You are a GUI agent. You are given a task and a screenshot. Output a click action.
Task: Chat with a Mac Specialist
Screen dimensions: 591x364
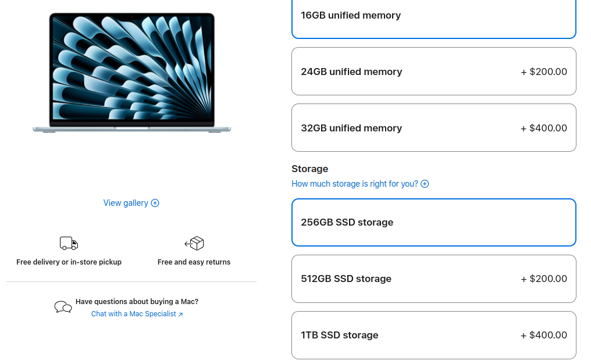[x=133, y=314]
